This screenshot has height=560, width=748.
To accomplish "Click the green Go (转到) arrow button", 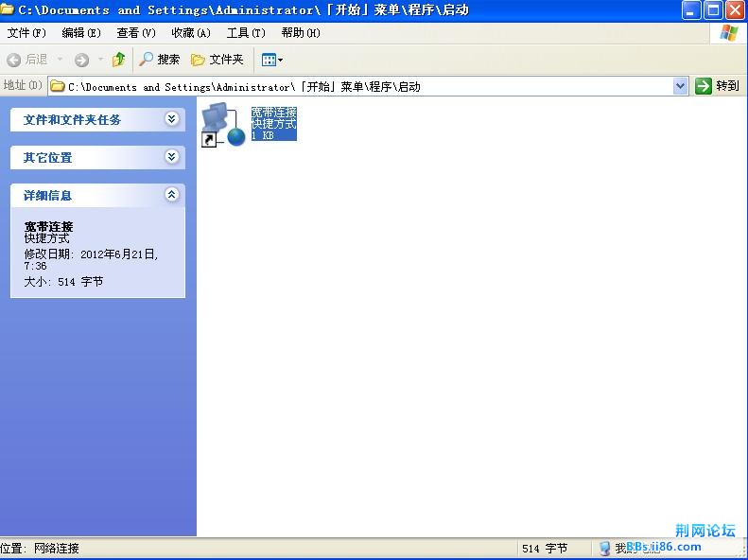I will pos(717,86).
